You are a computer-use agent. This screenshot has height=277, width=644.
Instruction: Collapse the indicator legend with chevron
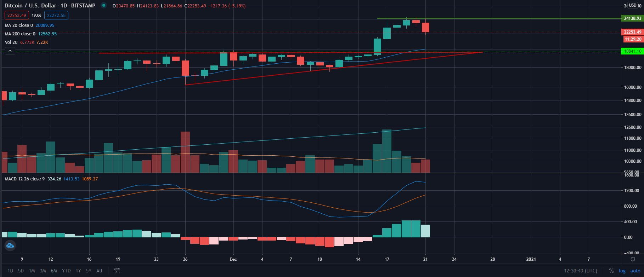pos(10,51)
